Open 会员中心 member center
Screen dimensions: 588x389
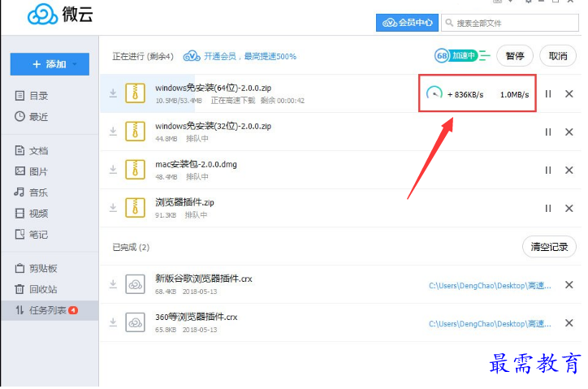407,23
